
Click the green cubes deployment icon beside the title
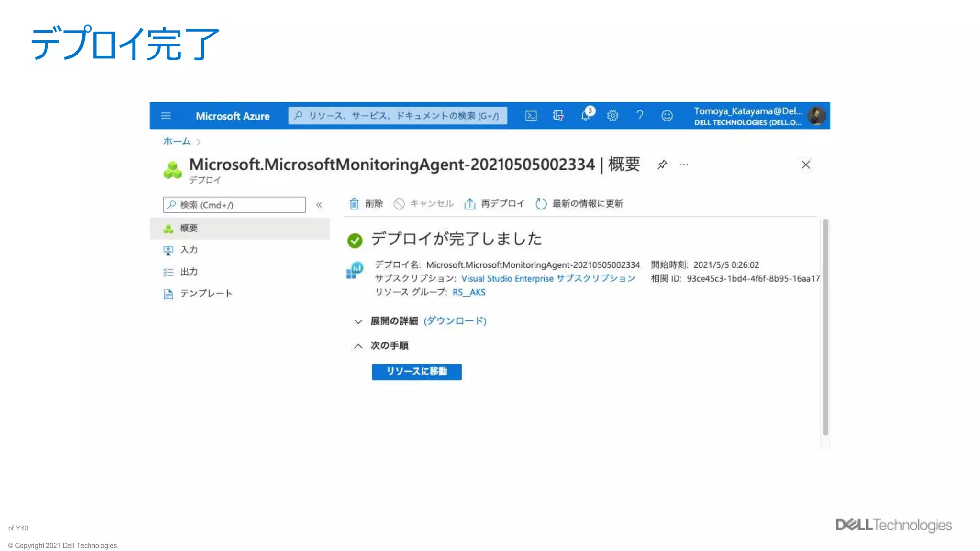pyautogui.click(x=173, y=170)
